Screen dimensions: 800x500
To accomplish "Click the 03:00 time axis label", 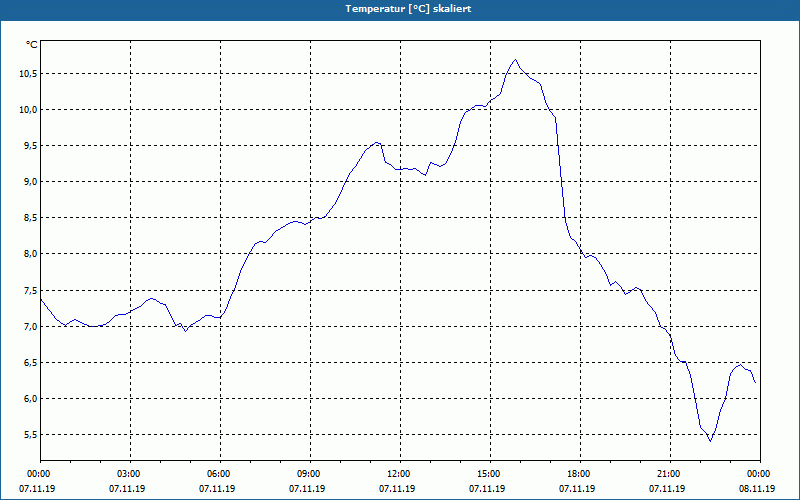I will pyautogui.click(x=129, y=474).
